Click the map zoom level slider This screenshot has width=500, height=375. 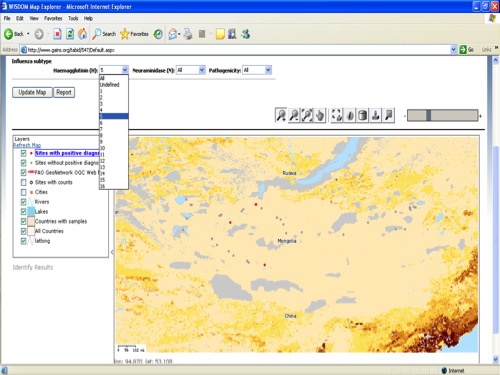(442, 116)
